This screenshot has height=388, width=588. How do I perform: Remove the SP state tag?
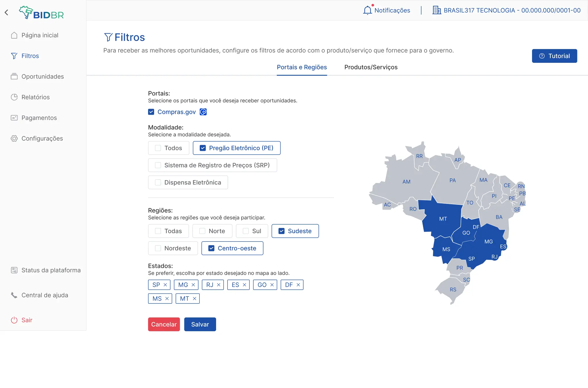coord(165,285)
